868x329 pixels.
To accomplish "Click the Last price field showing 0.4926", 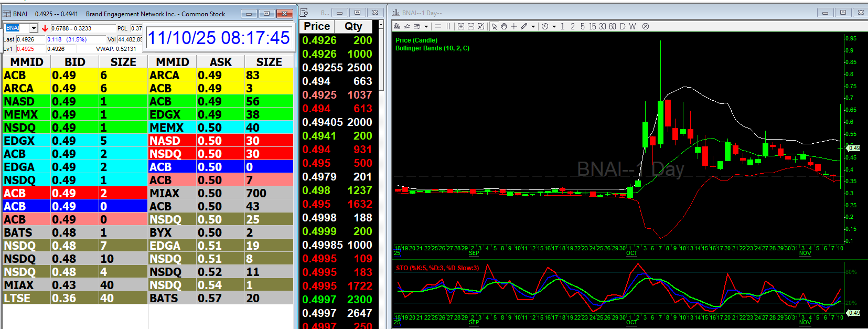I will point(30,39).
